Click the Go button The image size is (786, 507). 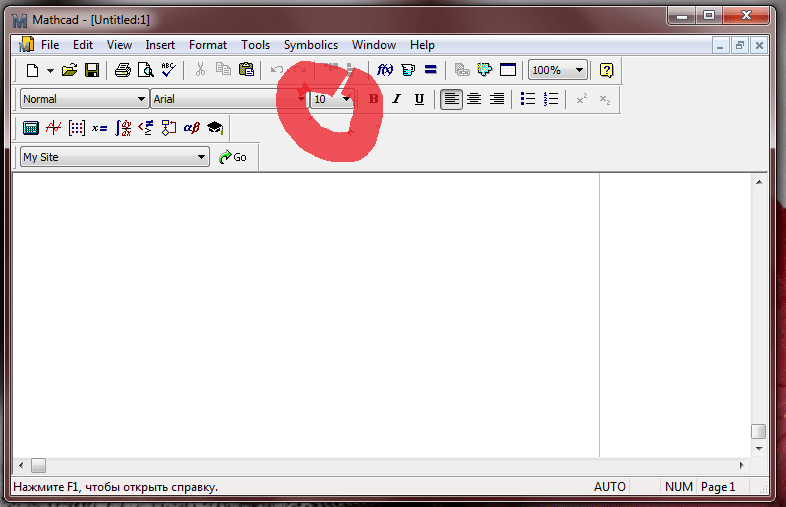click(233, 157)
